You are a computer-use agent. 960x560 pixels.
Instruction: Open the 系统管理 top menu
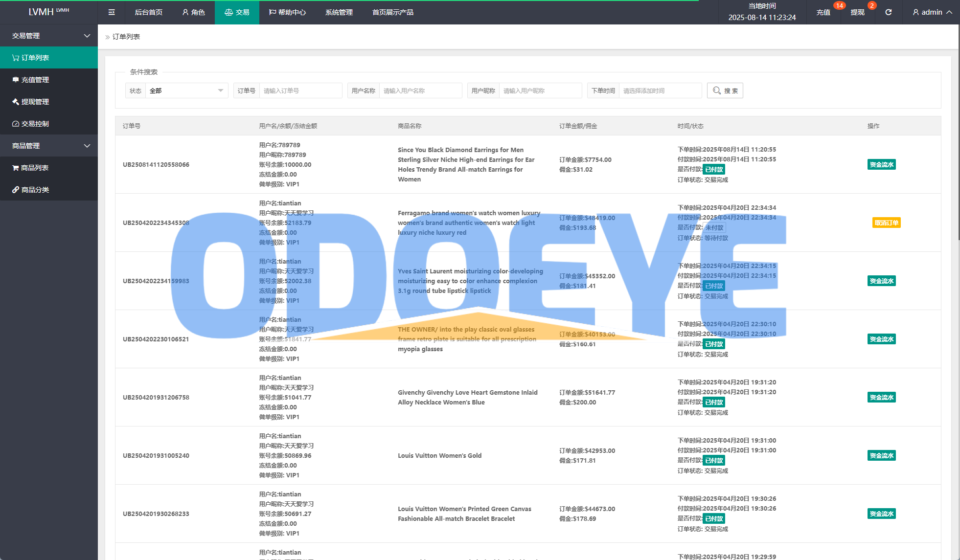[339, 12]
